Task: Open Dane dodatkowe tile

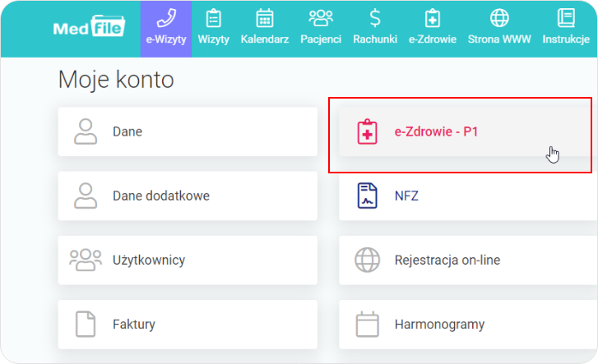Action: click(x=188, y=196)
